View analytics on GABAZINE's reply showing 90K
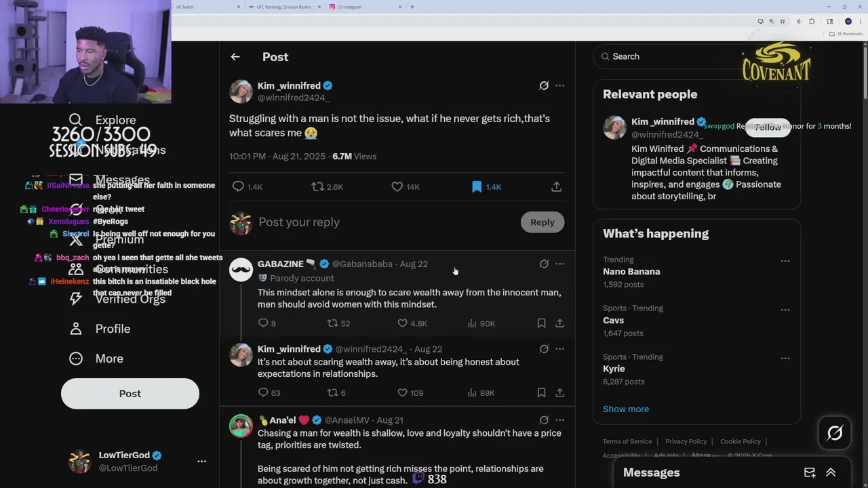Viewport: 868px width, 488px height. (x=472, y=323)
